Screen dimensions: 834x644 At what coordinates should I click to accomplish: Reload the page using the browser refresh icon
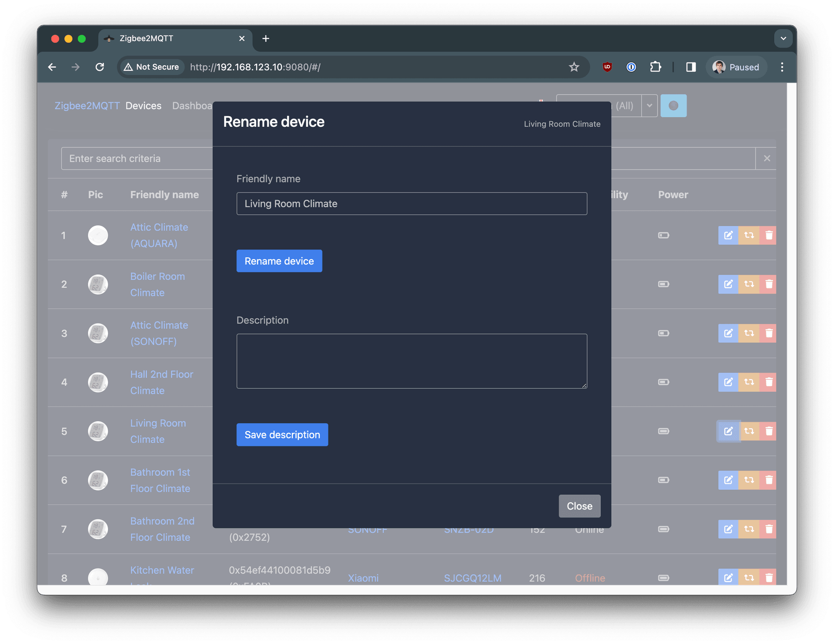(100, 67)
